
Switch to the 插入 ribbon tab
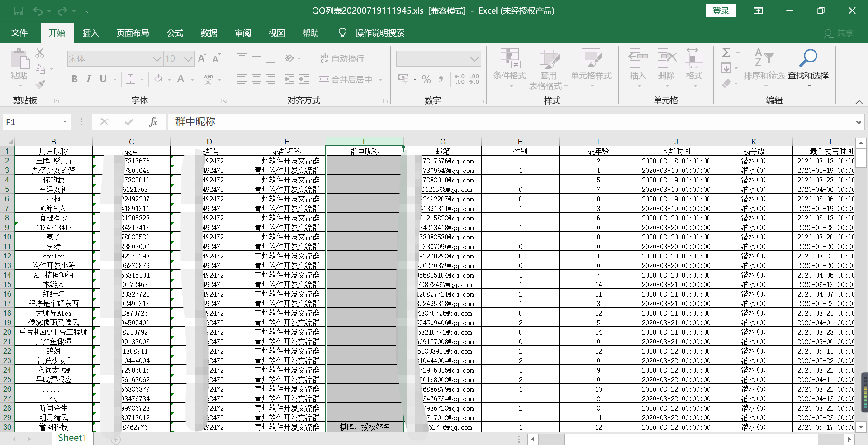click(90, 33)
